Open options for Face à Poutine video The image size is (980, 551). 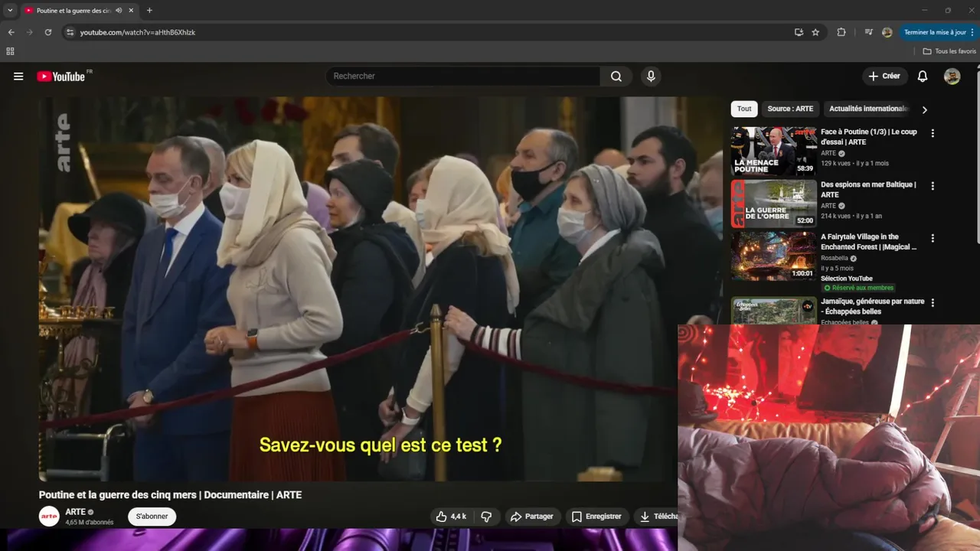click(x=933, y=133)
